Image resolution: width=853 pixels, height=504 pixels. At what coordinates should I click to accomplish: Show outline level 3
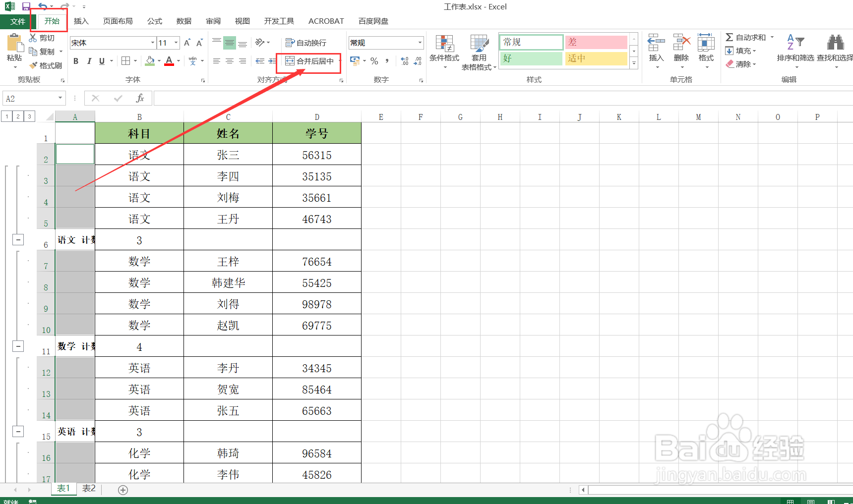tap(30, 116)
